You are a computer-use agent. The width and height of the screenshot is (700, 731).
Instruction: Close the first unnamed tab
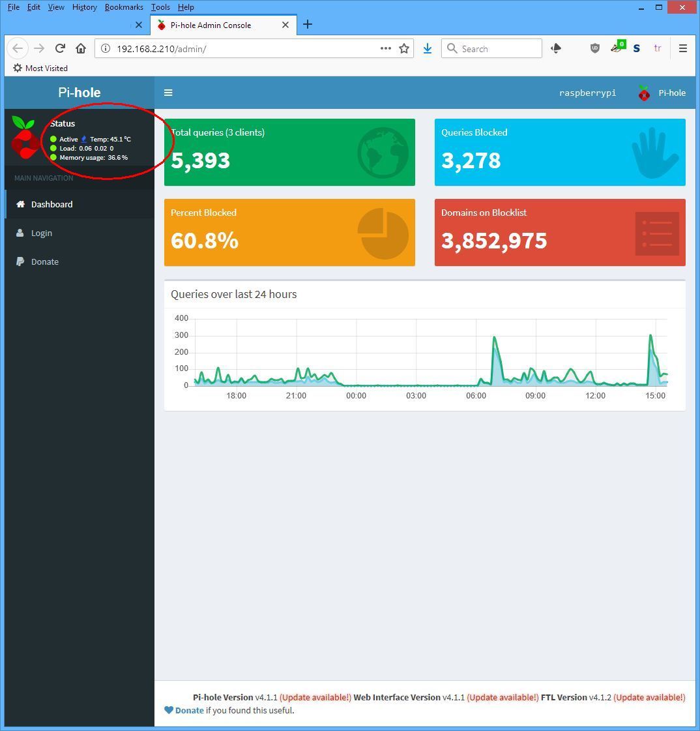(138, 25)
